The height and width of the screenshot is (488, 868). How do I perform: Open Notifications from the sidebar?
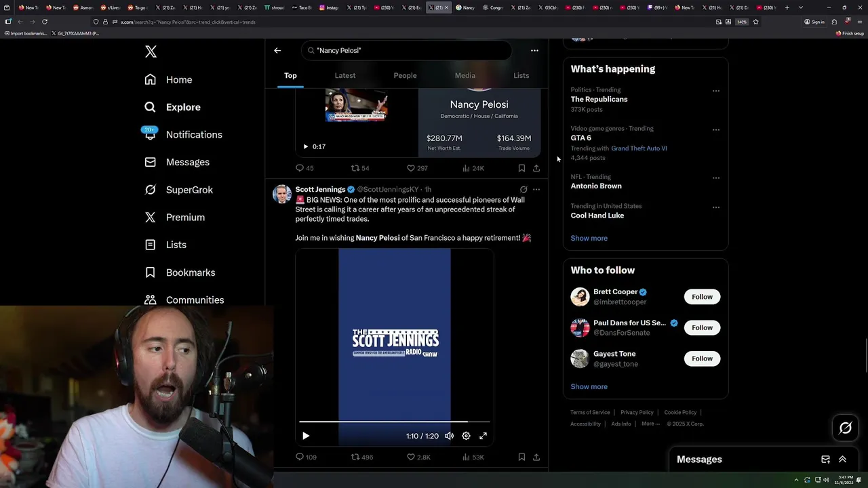pyautogui.click(x=183, y=134)
